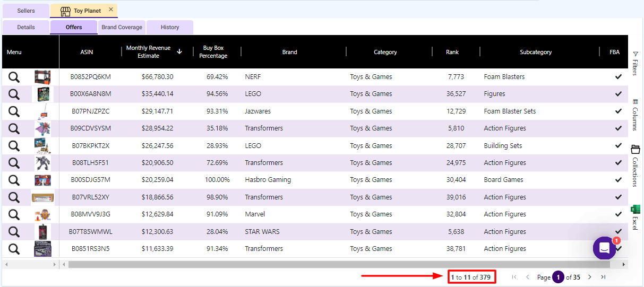Click product thumbnail for Hasbro Gaming B00SDJG57M
The width and height of the screenshot is (644, 287).
(x=42, y=180)
